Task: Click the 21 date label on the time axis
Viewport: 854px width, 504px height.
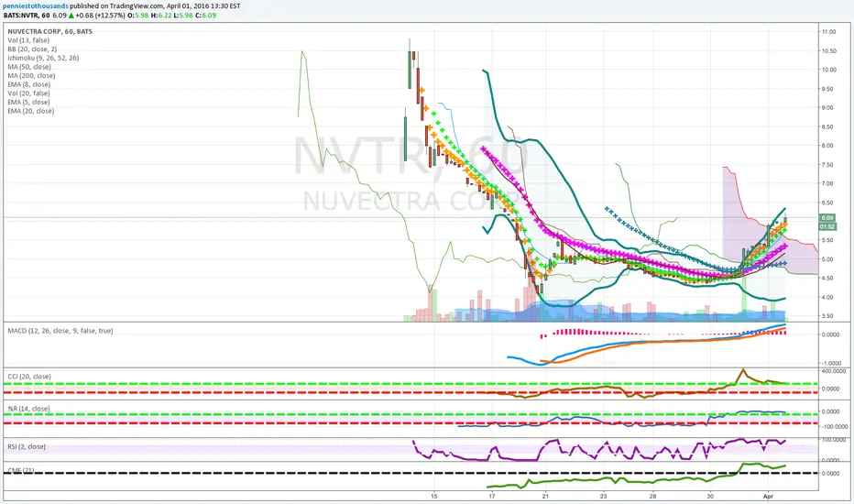Action: [545, 497]
